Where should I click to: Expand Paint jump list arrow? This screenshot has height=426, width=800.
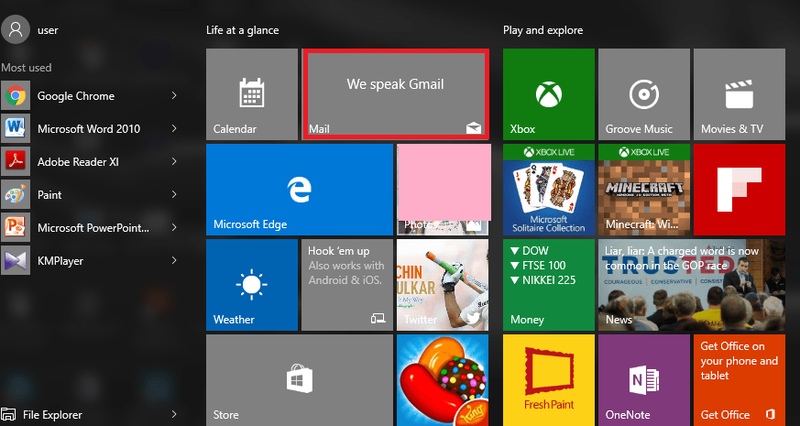pos(174,194)
